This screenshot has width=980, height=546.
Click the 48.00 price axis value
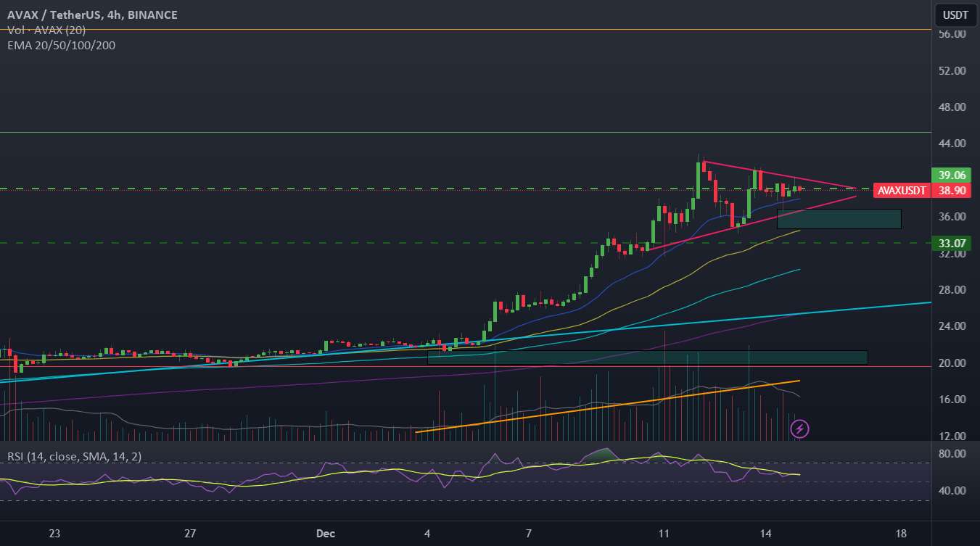(951, 107)
